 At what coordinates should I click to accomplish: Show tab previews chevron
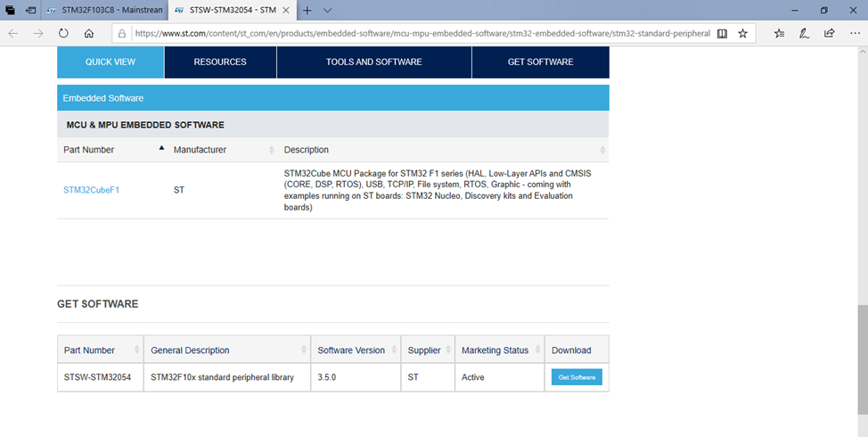(328, 10)
